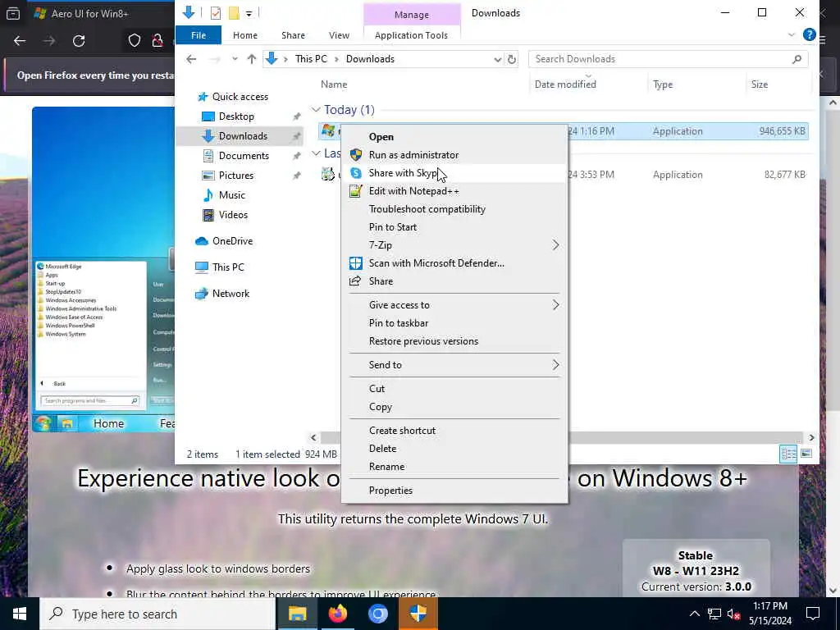Switch to the Share ribbon tab

pos(293,35)
